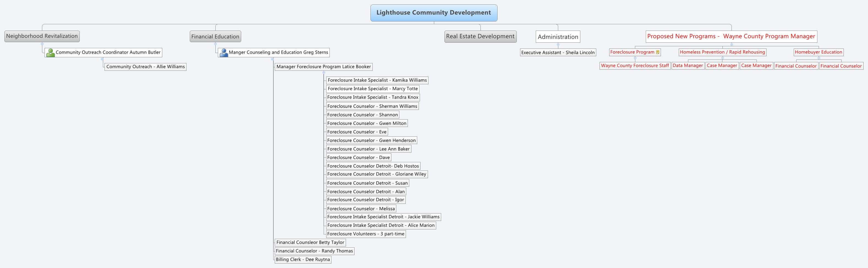The image size is (868, 268).
Task: Select Homeless Prevention / Rapid Rehousing topic
Action: tap(723, 52)
